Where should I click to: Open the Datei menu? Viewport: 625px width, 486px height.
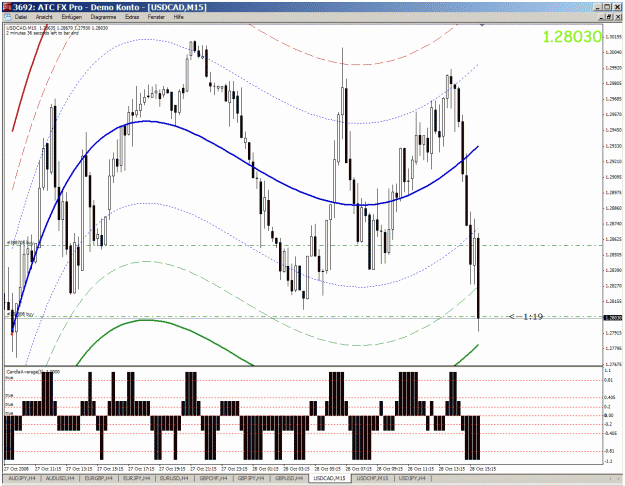coord(21,17)
